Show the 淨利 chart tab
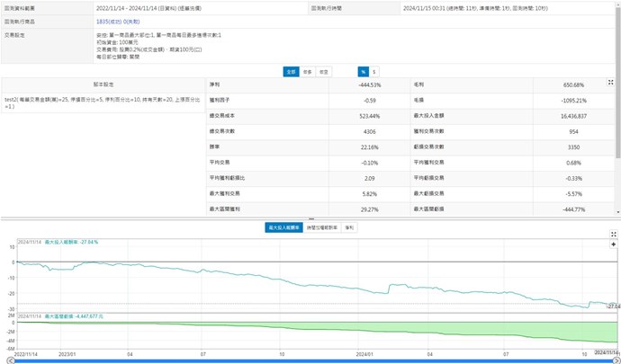621x364 pixels. (349, 228)
